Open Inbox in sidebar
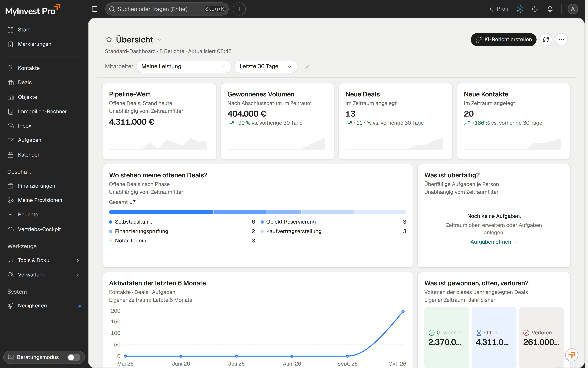This screenshot has height=368, width=588. (x=44, y=126)
